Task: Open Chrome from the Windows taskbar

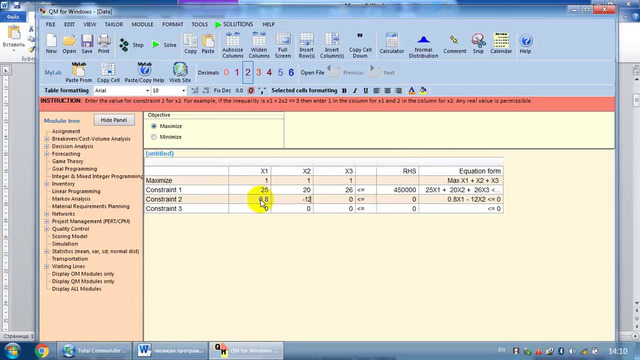Action: pyautogui.click(x=42, y=351)
